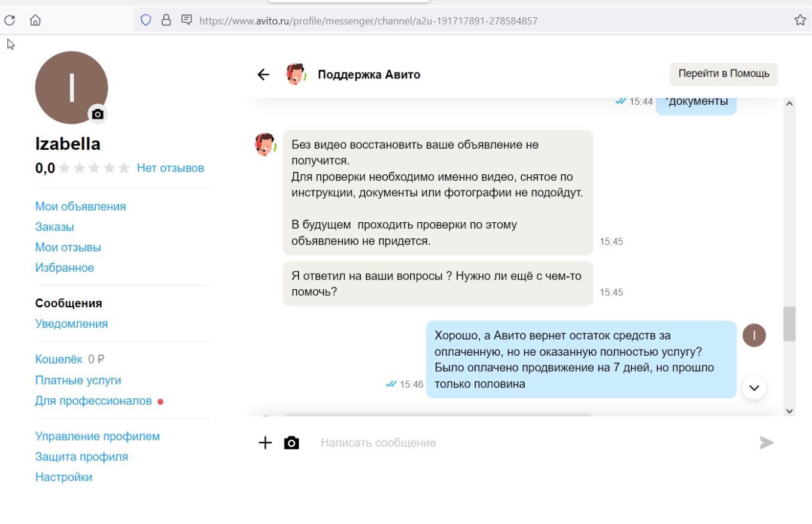Open 'Уведомления' in the sidebar
The width and height of the screenshot is (812, 524).
72,324
